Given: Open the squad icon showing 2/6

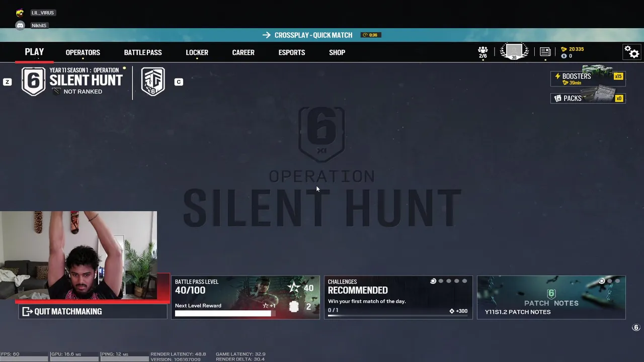Looking at the screenshot, I should 483,52.
